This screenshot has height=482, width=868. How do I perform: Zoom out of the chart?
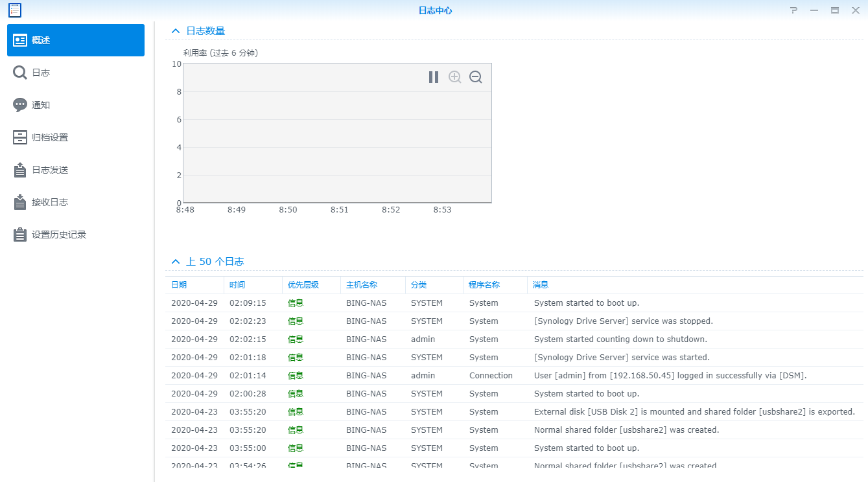coord(476,77)
